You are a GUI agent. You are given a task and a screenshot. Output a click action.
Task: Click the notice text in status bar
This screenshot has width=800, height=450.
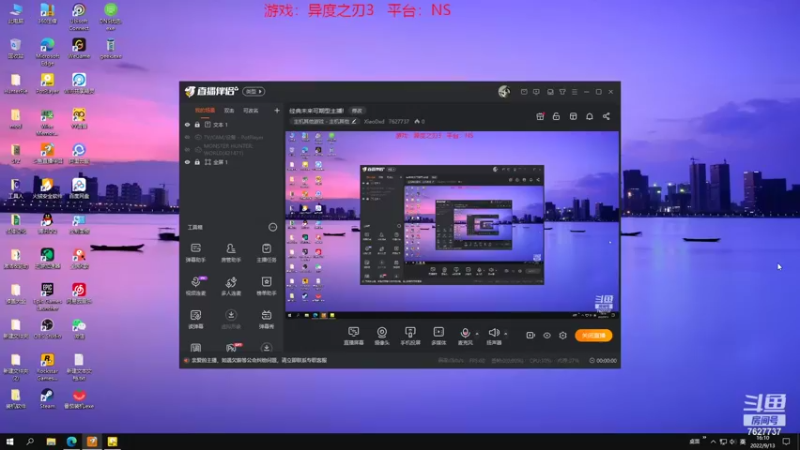(259, 360)
